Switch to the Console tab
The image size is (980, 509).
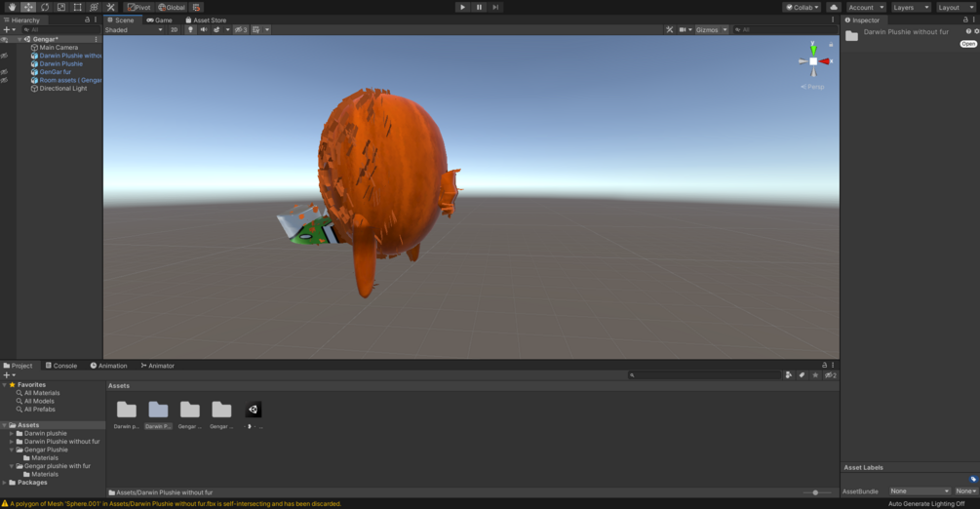click(x=61, y=366)
